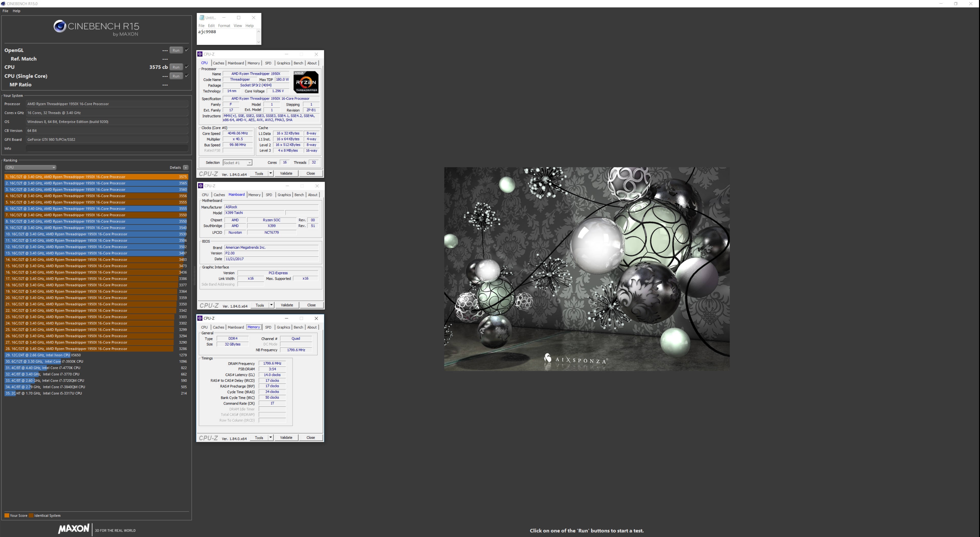
Task: Switch to Memory tab in Mainboard CPU-Z window
Action: coord(254,195)
